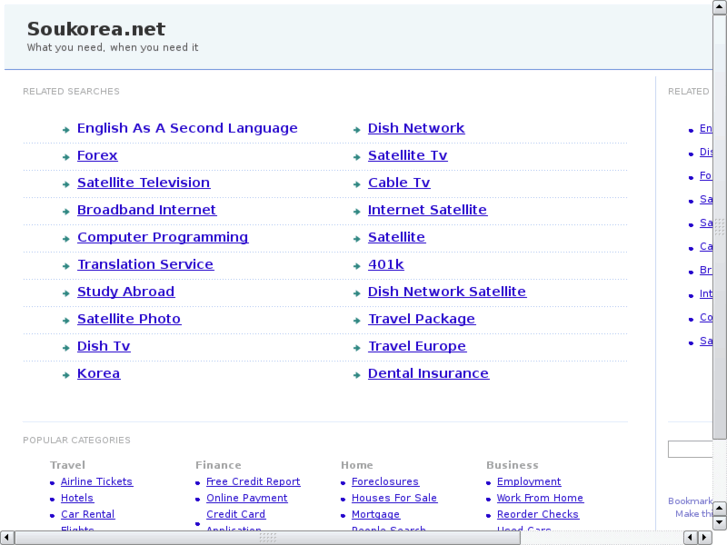Open the Dish Network Satellite link

[447, 292]
